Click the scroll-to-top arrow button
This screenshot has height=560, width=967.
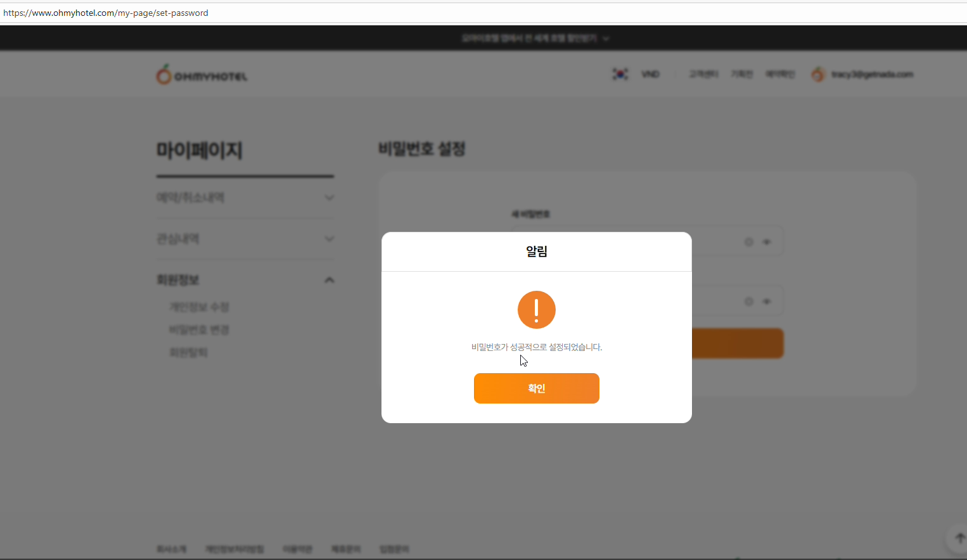958,539
